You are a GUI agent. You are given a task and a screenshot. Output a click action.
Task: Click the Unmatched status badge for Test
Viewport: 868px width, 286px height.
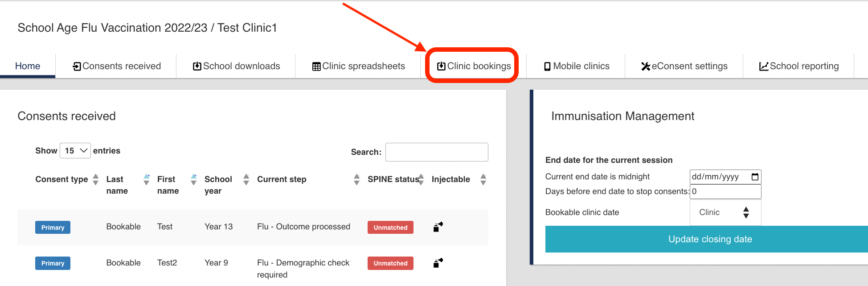tap(390, 228)
